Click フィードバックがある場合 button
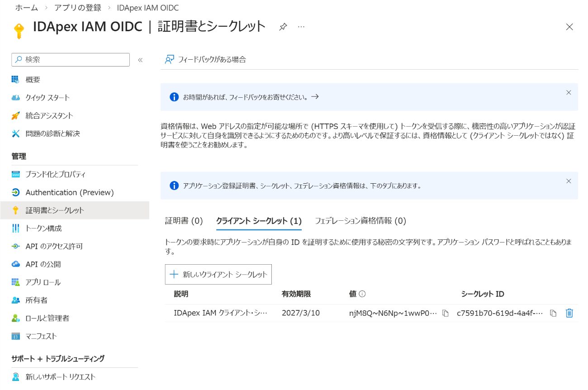 point(206,59)
